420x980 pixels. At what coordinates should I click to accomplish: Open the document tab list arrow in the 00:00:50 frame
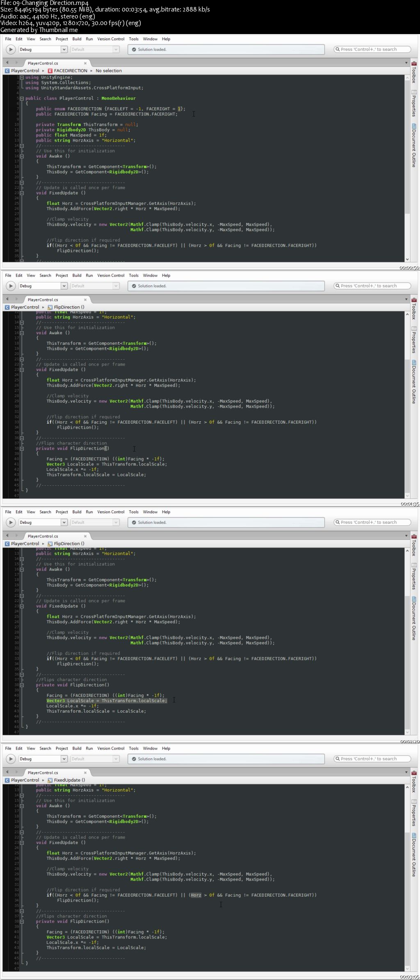[x=406, y=63]
